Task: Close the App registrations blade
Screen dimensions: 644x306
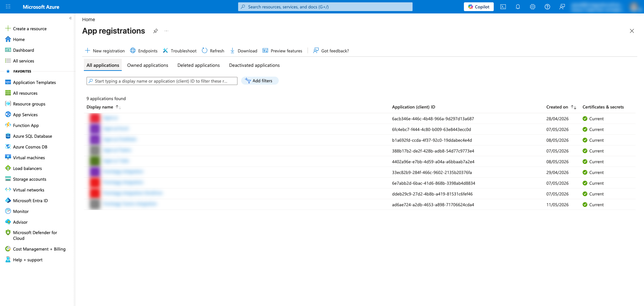Action: coord(632,31)
